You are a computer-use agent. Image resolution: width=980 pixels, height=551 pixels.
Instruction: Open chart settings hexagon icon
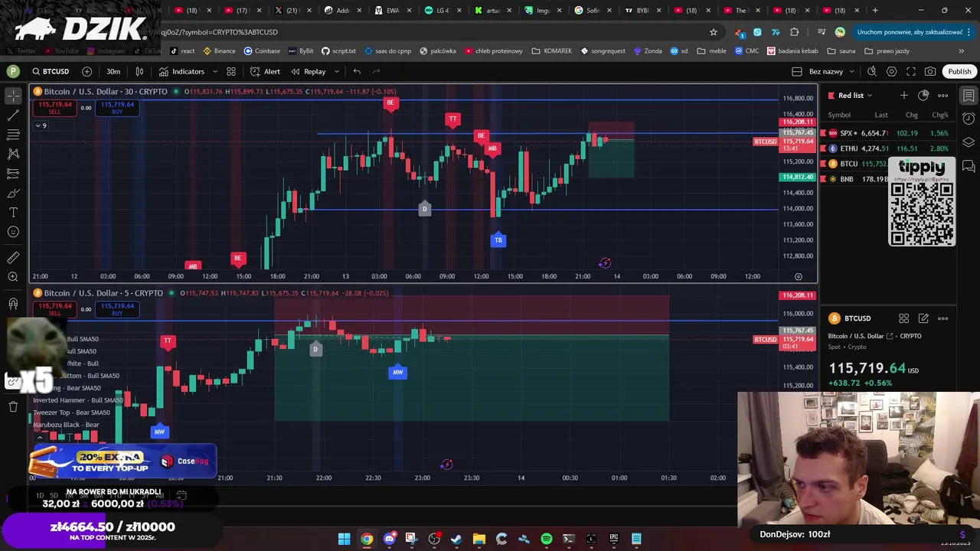(x=891, y=71)
